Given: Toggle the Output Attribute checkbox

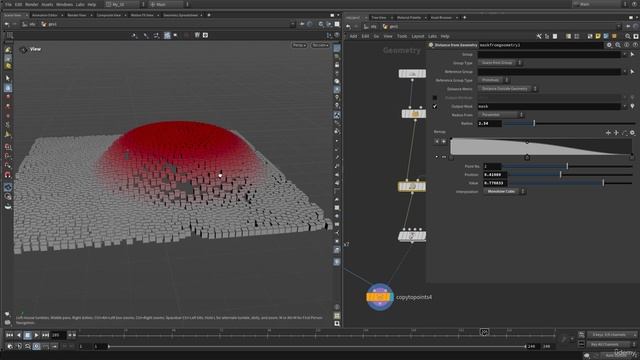Looking at the screenshot, I should tap(435, 98).
